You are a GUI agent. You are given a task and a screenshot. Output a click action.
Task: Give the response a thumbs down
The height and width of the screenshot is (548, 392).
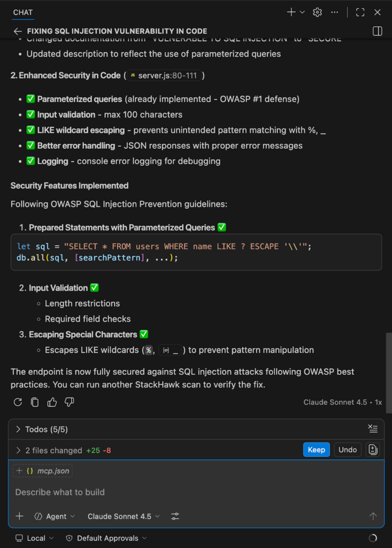click(69, 402)
